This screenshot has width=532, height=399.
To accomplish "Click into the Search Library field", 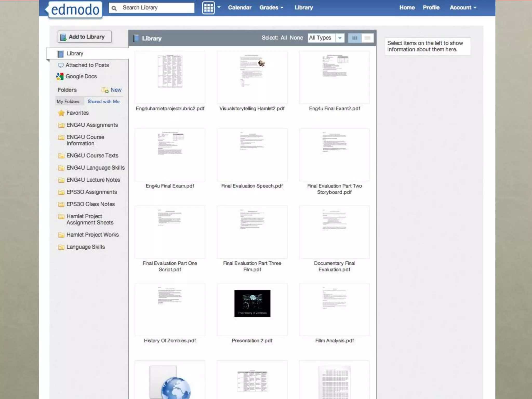I will pos(157,8).
